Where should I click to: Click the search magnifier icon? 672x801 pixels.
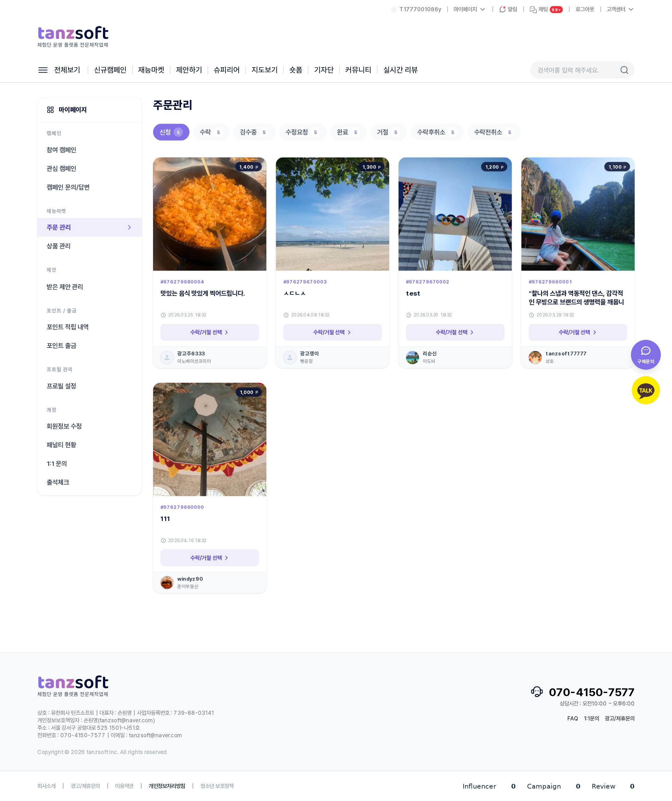[624, 70]
